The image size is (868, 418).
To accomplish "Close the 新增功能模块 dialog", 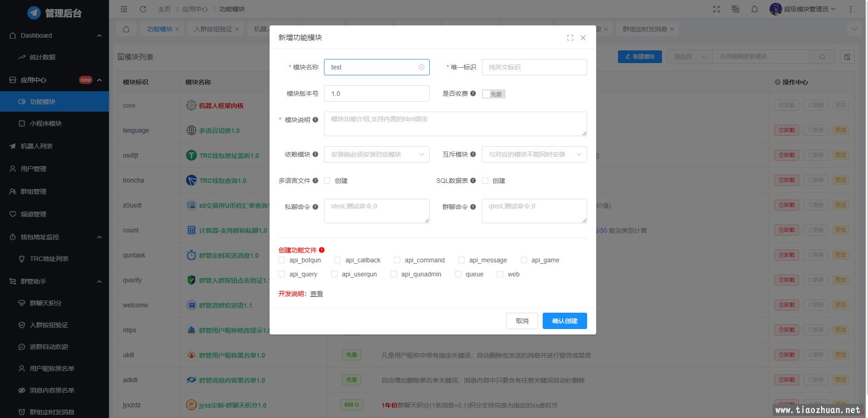I will click(583, 38).
